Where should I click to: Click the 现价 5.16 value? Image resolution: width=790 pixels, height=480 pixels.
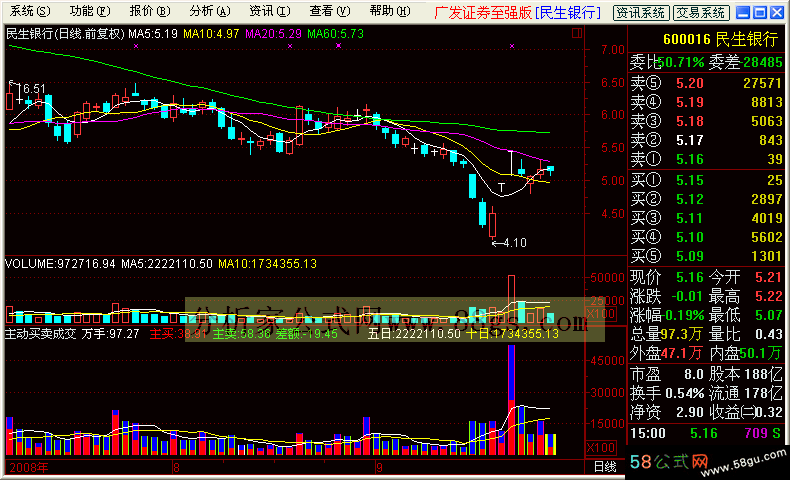pos(689,278)
